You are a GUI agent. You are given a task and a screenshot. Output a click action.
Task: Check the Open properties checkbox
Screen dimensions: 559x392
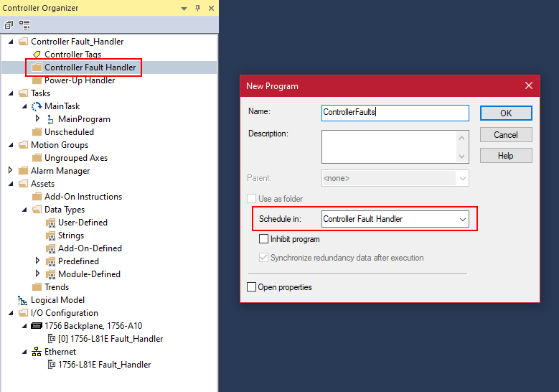pyautogui.click(x=251, y=286)
